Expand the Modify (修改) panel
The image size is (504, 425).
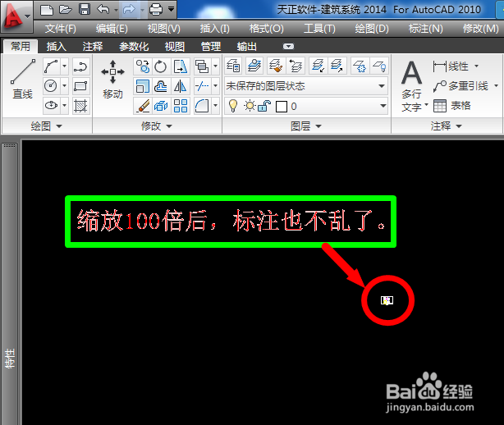point(157,126)
